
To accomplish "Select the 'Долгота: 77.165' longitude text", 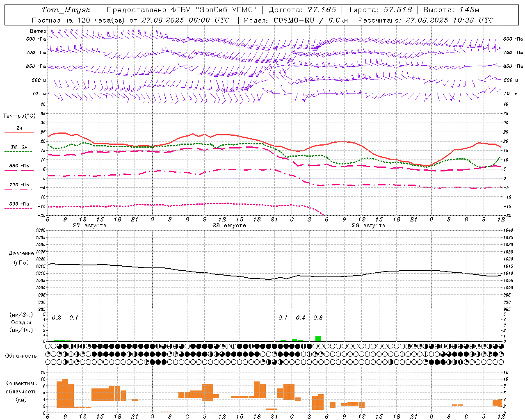I will tap(302, 10).
